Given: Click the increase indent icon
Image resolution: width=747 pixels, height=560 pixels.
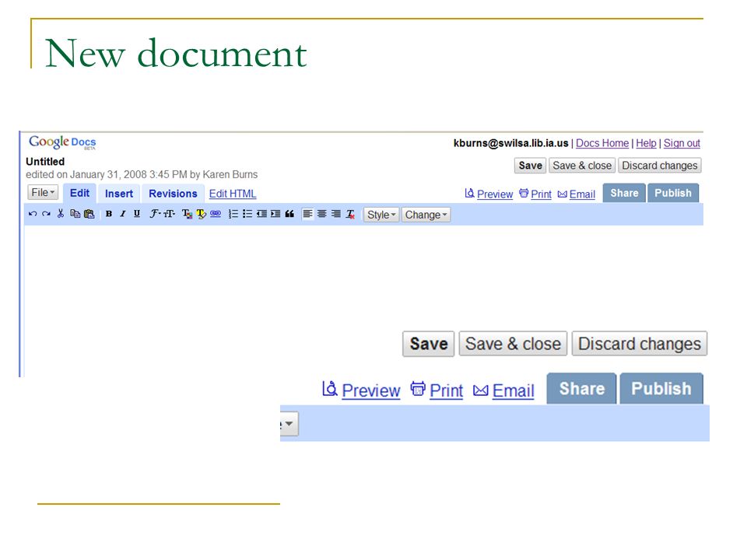Looking at the screenshot, I should (275, 214).
